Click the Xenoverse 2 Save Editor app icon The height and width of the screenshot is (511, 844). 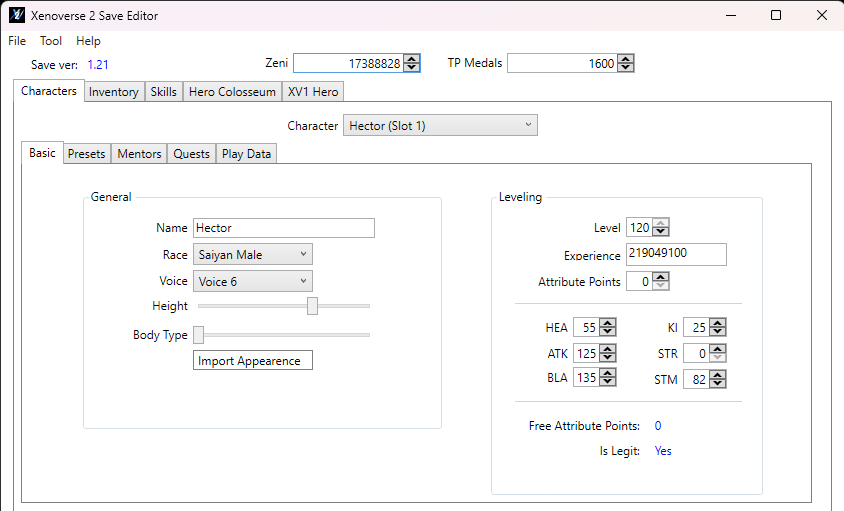click(x=17, y=16)
